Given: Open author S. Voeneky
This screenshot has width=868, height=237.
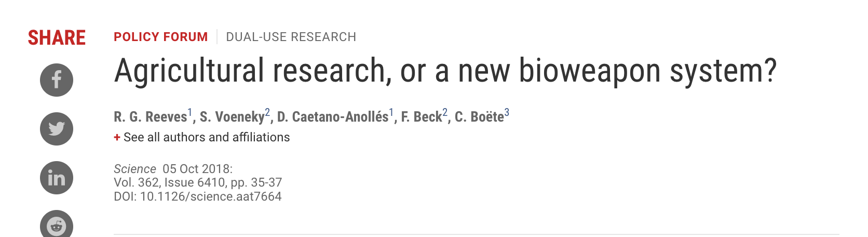Looking at the screenshot, I should (232, 117).
